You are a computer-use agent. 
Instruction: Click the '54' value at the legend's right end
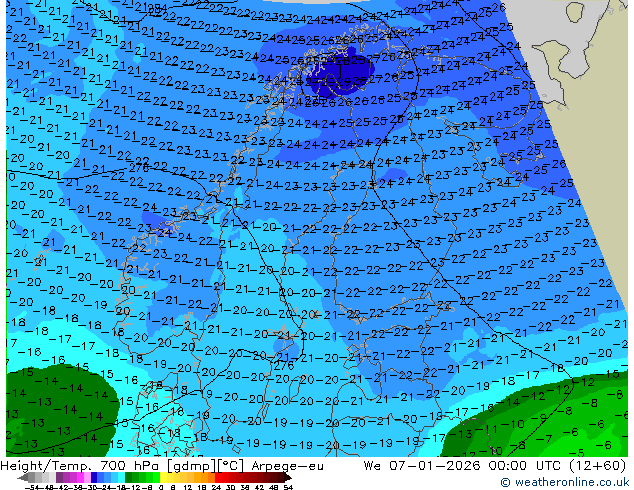point(287,487)
